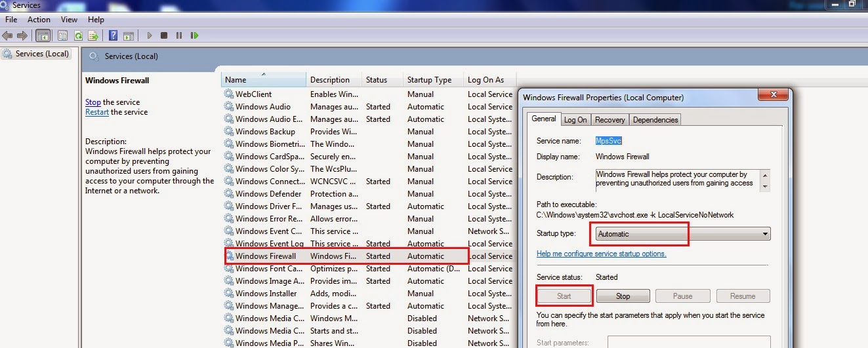
Task: Open the File menu
Action: 11,20
